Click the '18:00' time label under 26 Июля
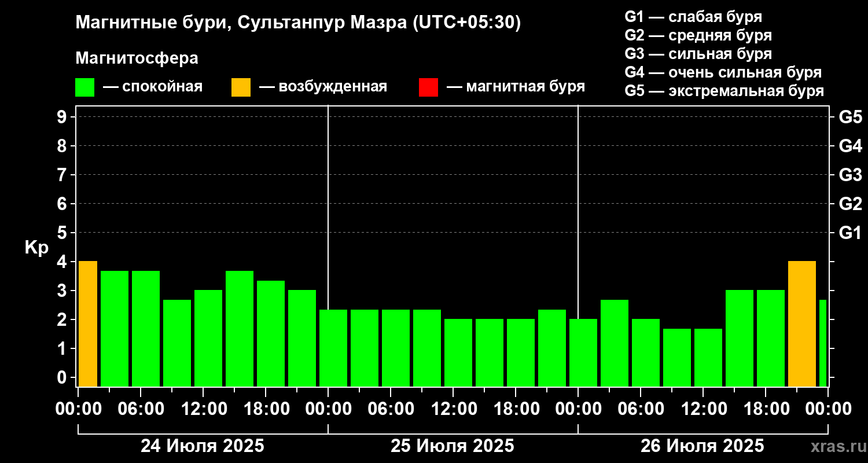 coord(766,409)
